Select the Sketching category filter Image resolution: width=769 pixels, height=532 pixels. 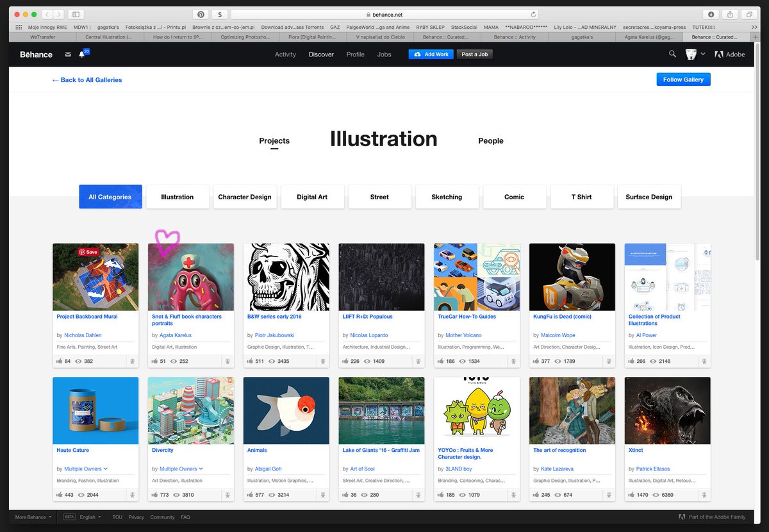click(447, 197)
